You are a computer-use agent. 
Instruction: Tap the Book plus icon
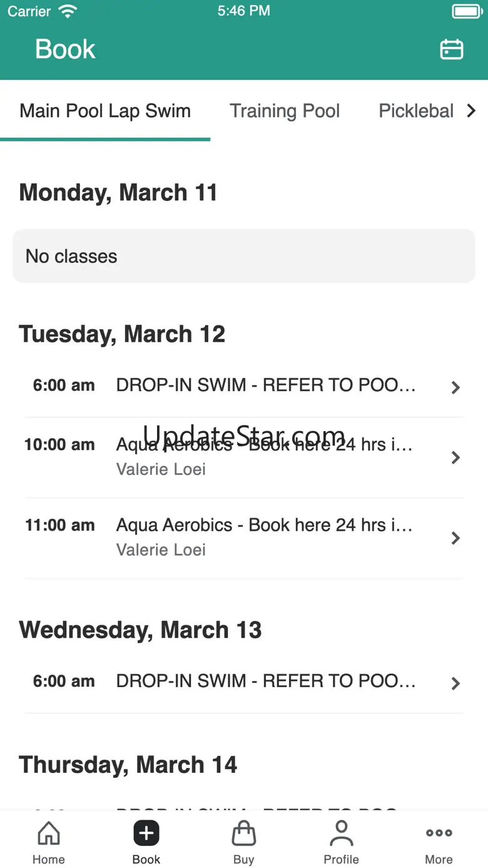146,834
